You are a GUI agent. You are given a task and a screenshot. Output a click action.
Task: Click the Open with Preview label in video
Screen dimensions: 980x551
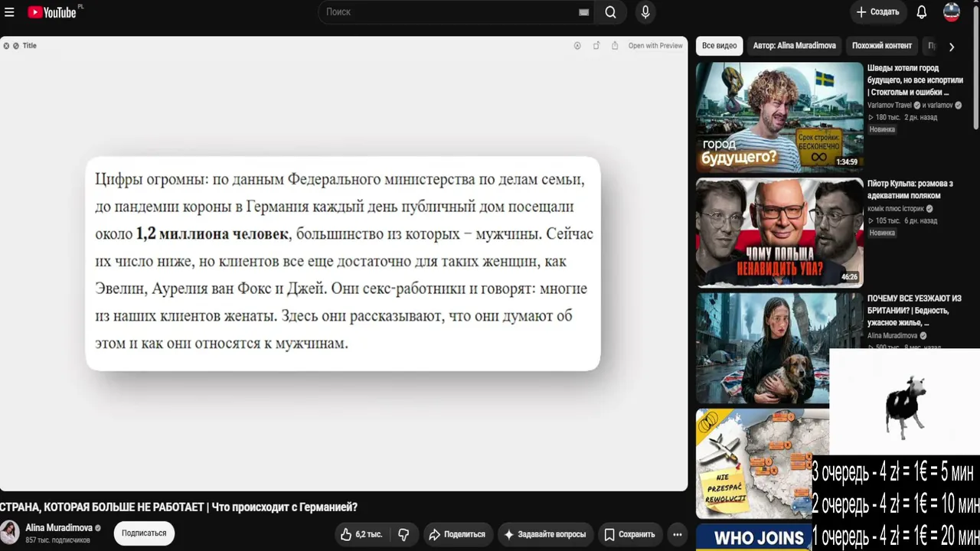coord(655,46)
